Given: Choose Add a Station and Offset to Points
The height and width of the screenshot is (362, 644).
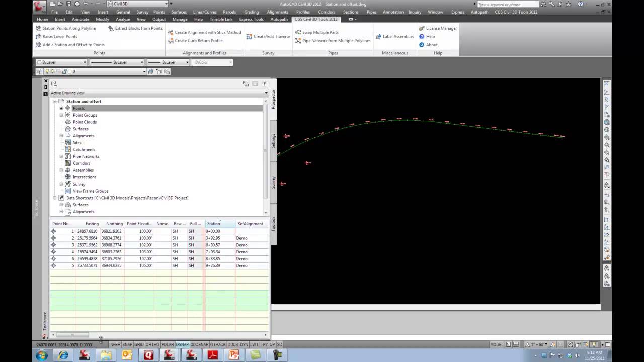Looking at the screenshot, I should point(70,45).
